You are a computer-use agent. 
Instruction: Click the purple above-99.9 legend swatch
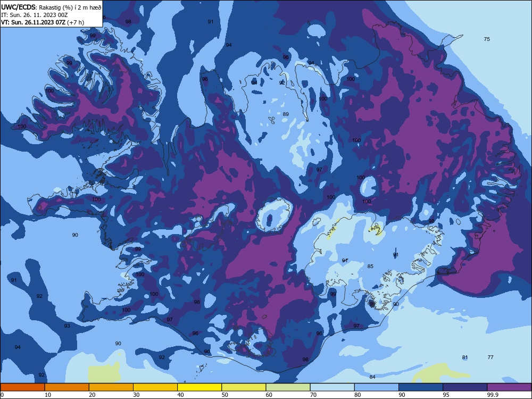point(509,387)
